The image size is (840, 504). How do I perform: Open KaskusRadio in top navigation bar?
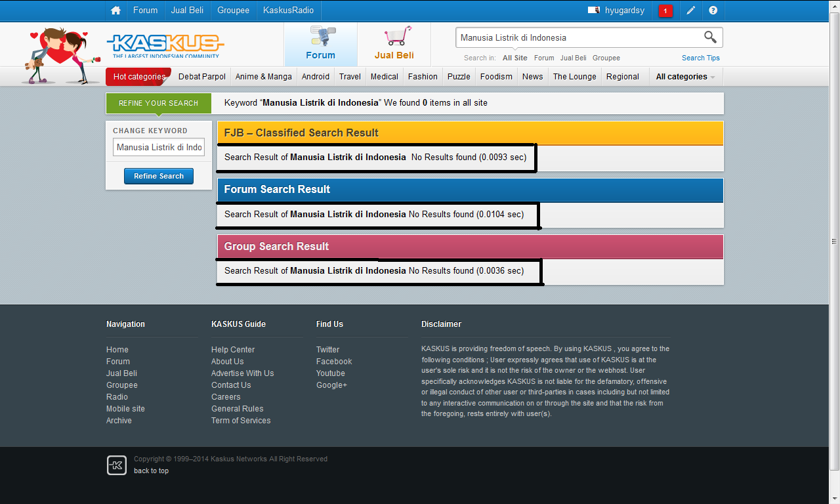coord(288,10)
